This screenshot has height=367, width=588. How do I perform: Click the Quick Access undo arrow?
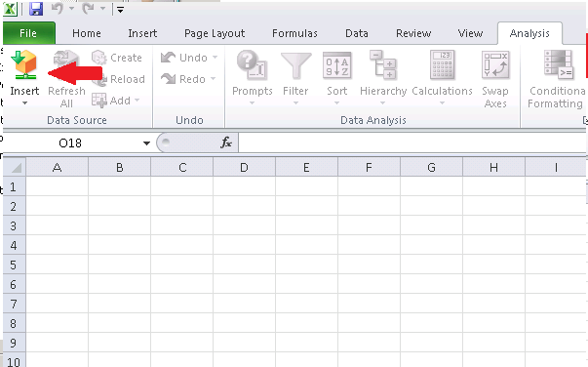point(58,8)
